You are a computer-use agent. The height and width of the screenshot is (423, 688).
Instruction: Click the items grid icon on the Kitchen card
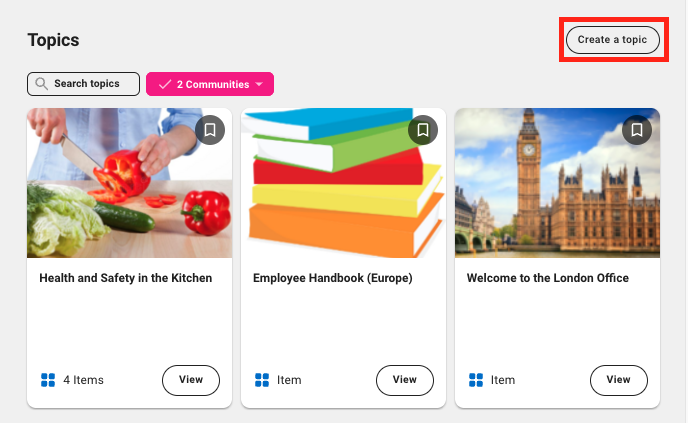click(x=48, y=380)
